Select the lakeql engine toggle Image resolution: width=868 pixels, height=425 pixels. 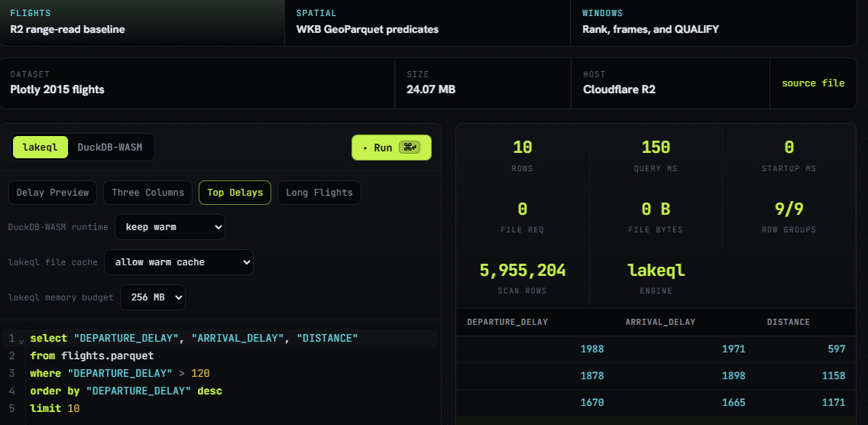(40, 148)
